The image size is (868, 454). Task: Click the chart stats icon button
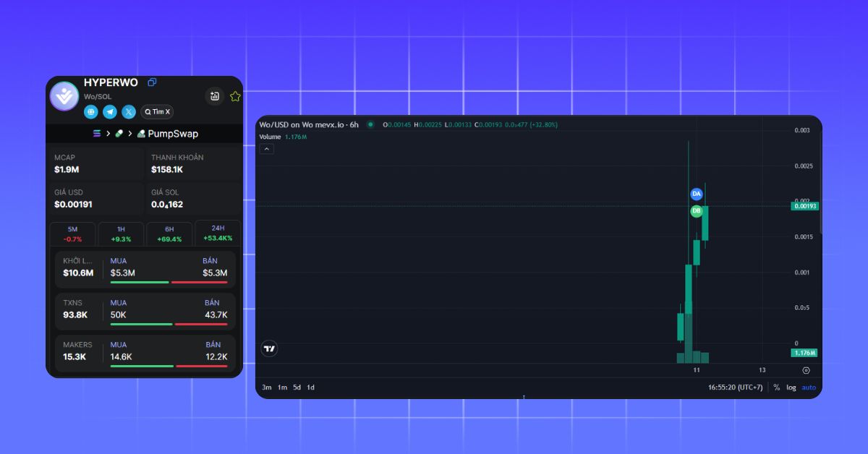point(214,96)
